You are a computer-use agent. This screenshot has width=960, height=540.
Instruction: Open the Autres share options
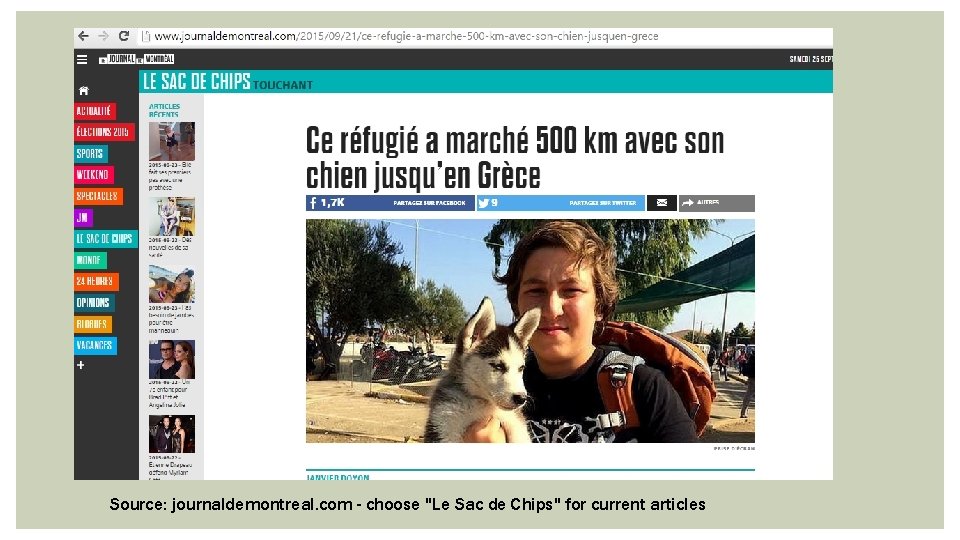point(716,203)
